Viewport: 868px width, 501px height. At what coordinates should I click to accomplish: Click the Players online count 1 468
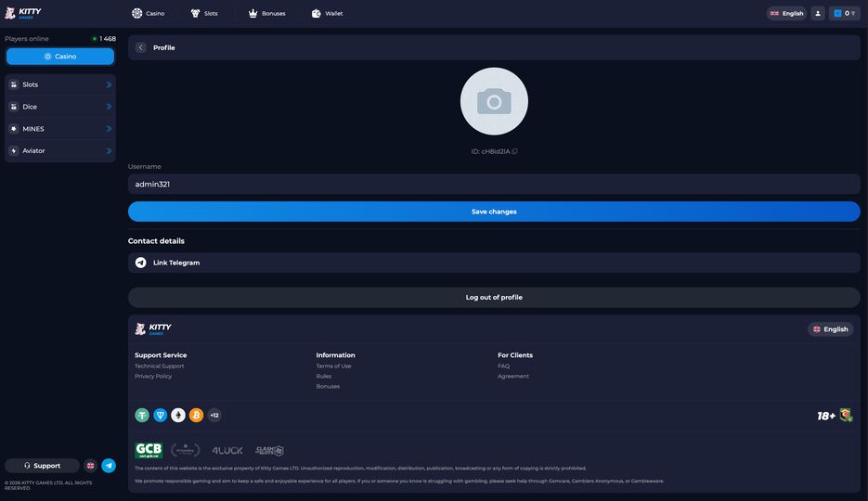click(x=105, y=39)
